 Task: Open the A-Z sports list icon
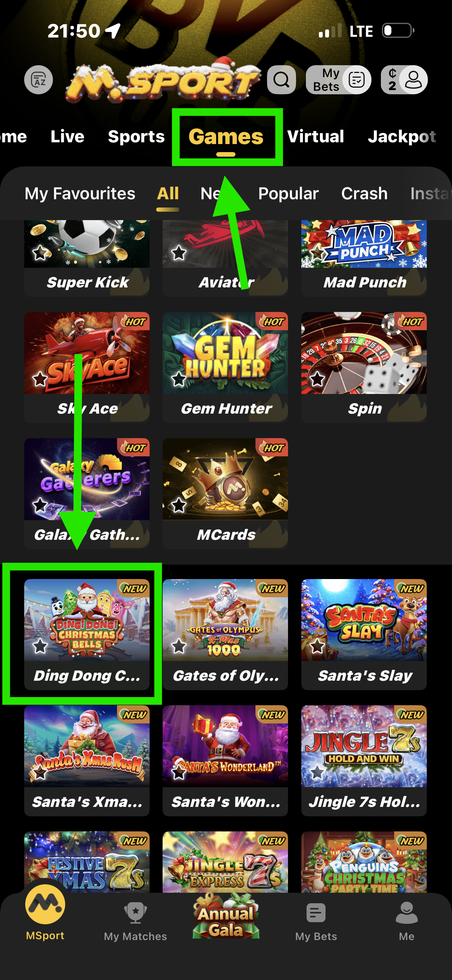tap(39, 80)
